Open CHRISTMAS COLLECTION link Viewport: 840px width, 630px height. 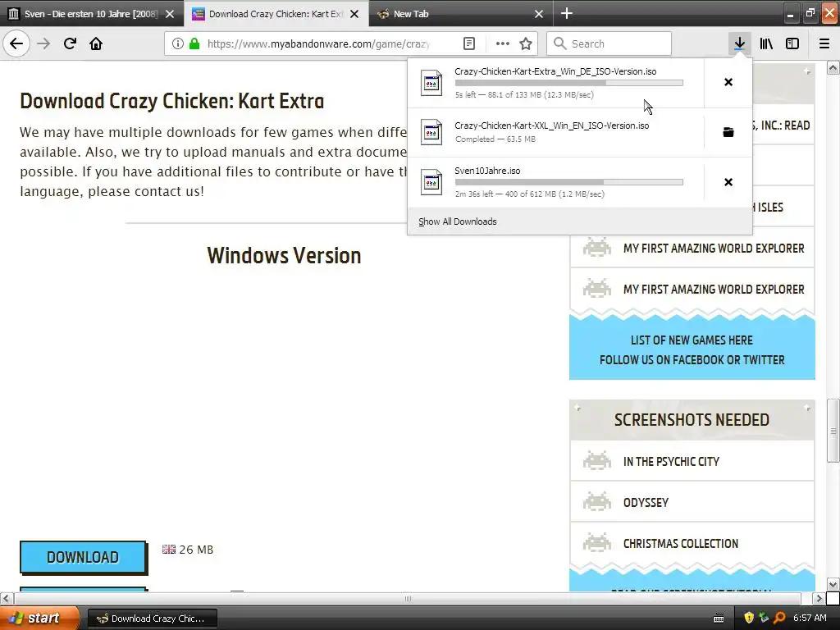tap(680, 543)
